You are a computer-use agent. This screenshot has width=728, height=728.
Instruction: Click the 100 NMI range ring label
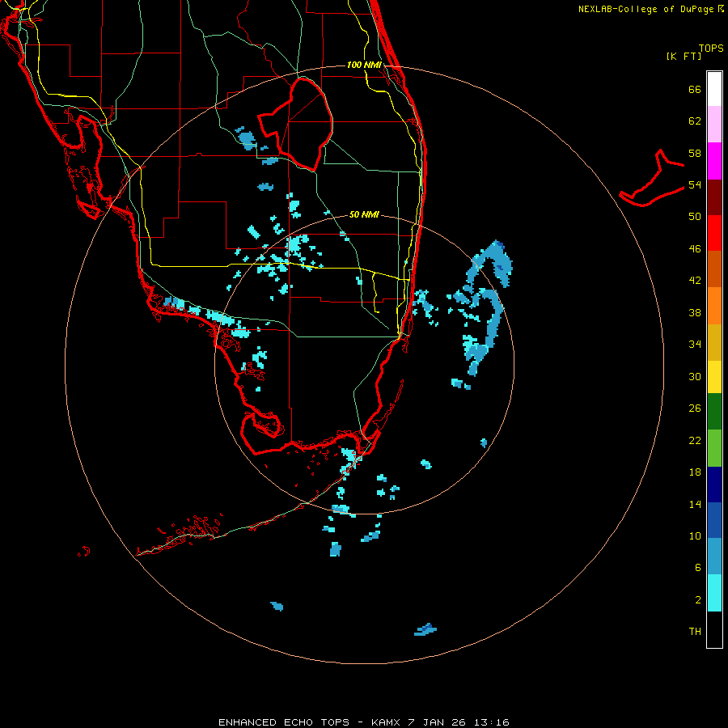(x=364, y=65)
